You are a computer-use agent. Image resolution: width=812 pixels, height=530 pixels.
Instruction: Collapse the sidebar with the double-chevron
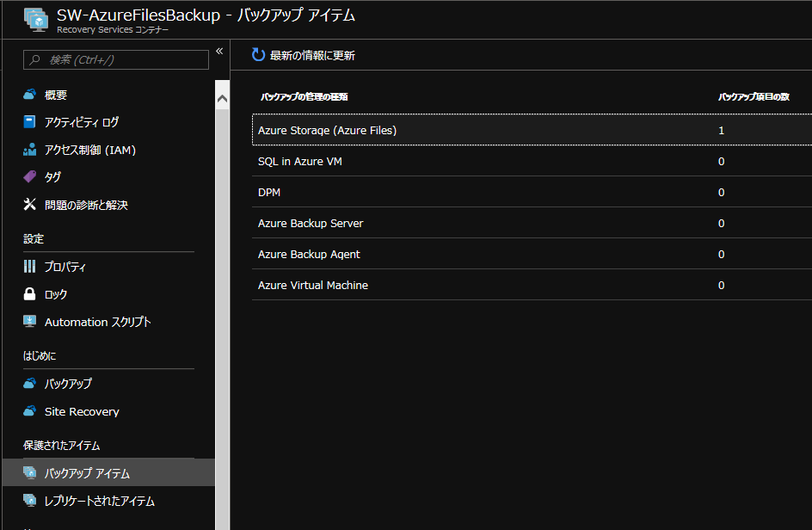tap(219, 52)
